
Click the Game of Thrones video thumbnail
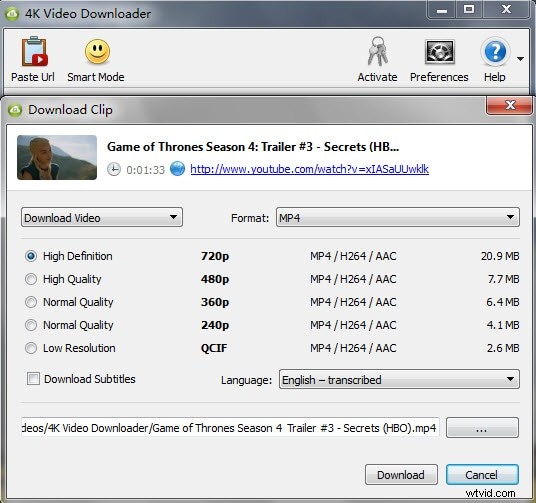(x=57, y=157)
